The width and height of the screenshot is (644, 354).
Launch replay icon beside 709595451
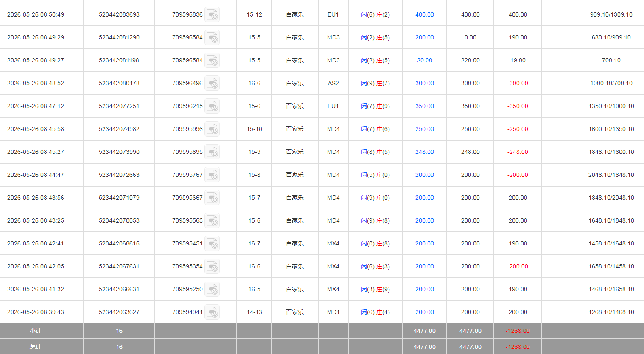coord(213,244)
